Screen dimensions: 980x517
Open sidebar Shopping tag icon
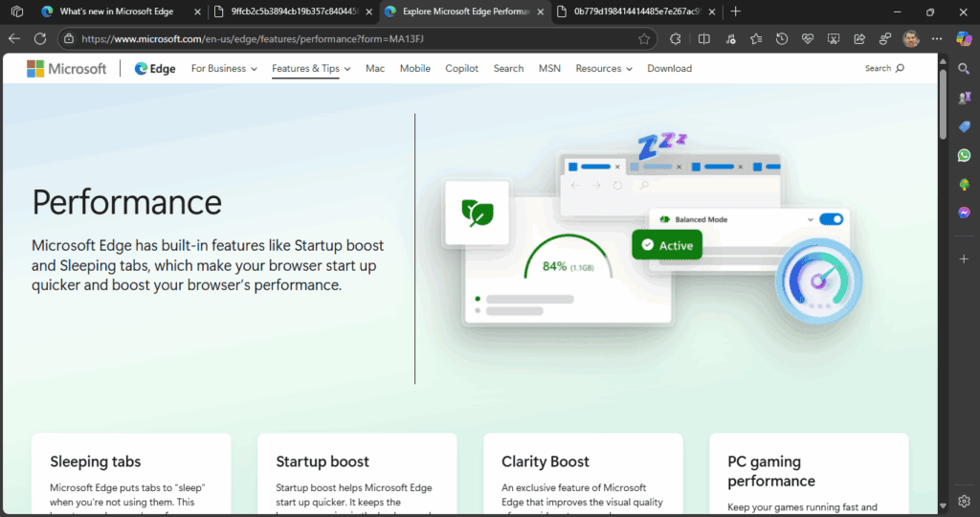coord(964,126)
